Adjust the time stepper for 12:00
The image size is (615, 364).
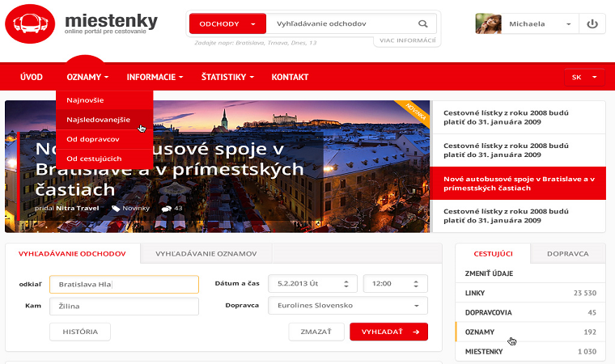click(x=416, y=284)
